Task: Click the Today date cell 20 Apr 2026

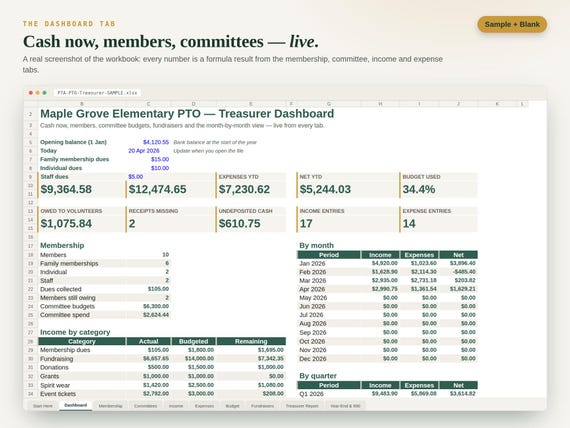Action: [144, 151]
